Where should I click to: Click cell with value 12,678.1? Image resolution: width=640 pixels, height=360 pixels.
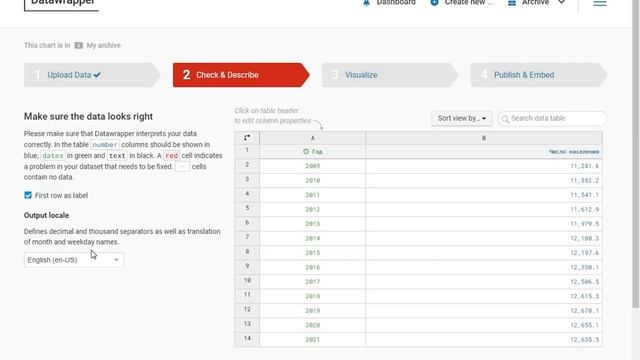pos(484,311)
